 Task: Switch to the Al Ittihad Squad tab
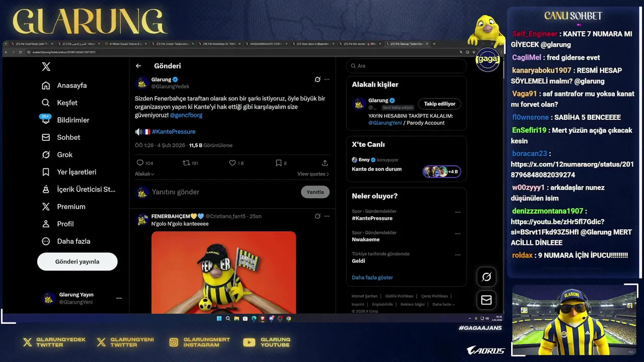pos(126,44)
